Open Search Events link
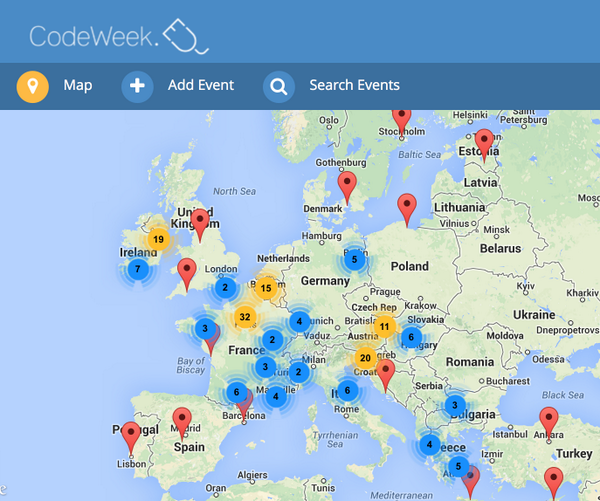 (354, 85)
